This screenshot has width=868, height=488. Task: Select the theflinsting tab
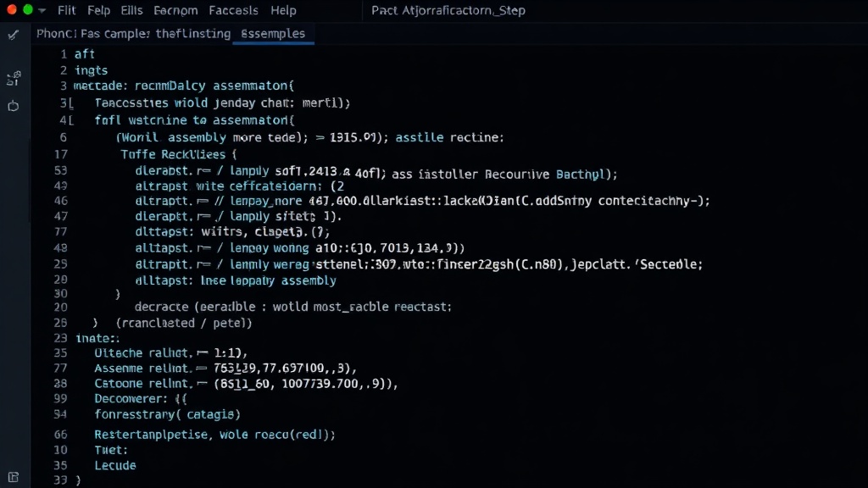[x=192, y=34]
